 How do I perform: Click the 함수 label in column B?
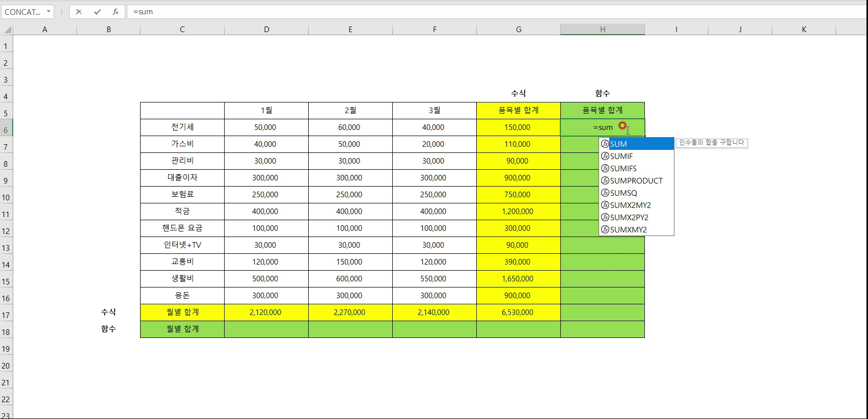click(108, 329)
